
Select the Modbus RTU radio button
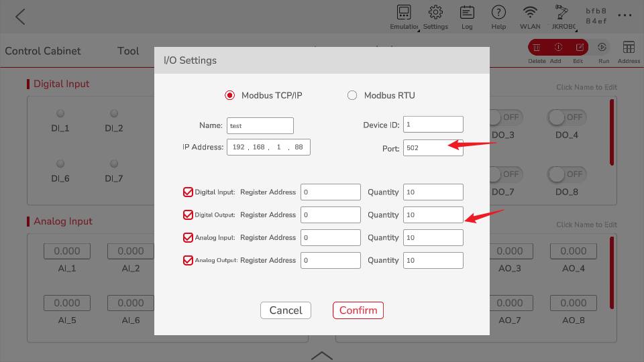pyautogui.click(x=352, y=95)
